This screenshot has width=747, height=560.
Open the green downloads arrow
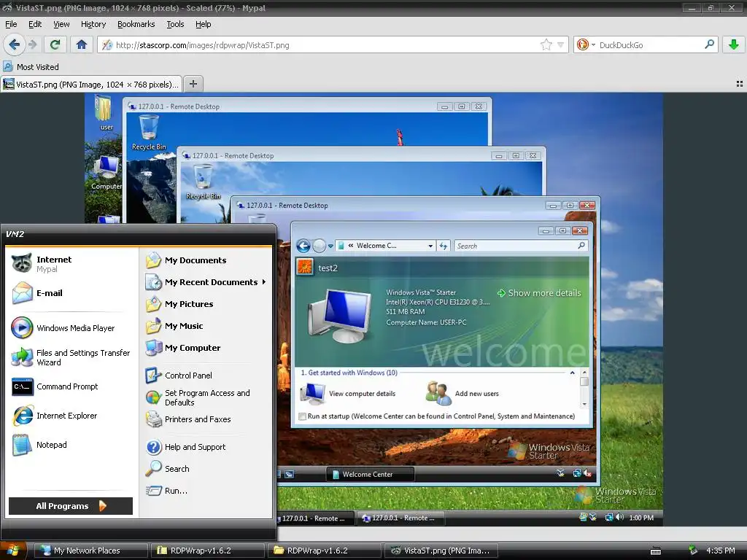(x=733, y=44)
